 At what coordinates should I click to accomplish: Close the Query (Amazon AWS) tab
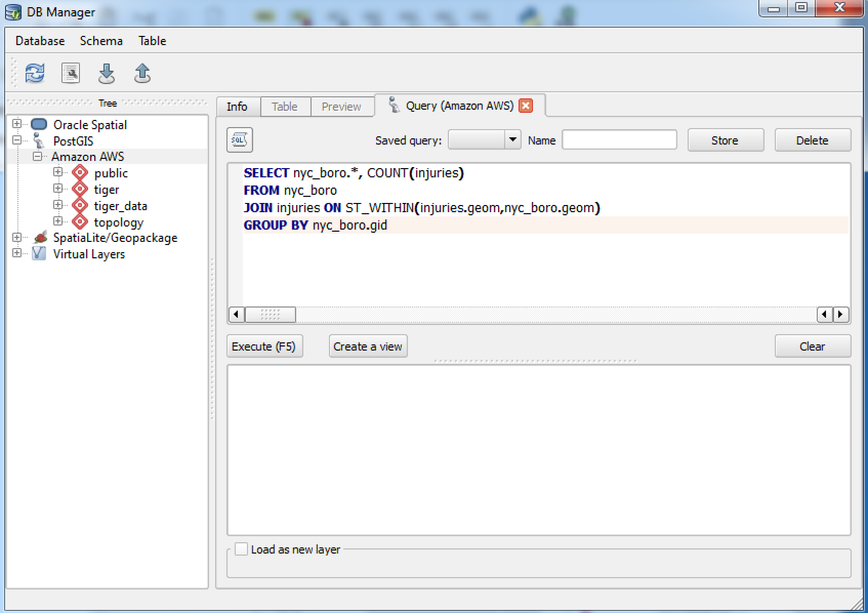pyautogui.click(x=525, y=106)
